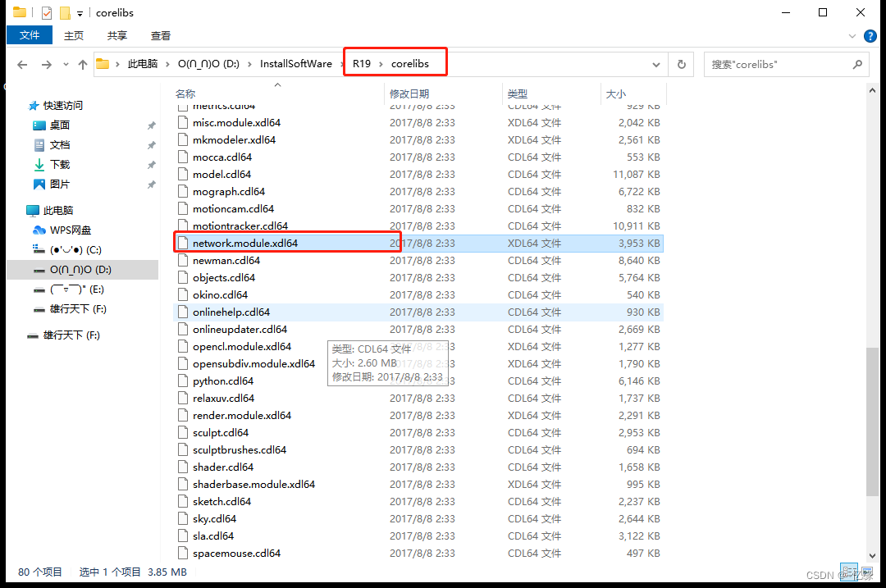Click the search magnifier icon
Viewport: 886px width, 588px height.
[858, 65]
